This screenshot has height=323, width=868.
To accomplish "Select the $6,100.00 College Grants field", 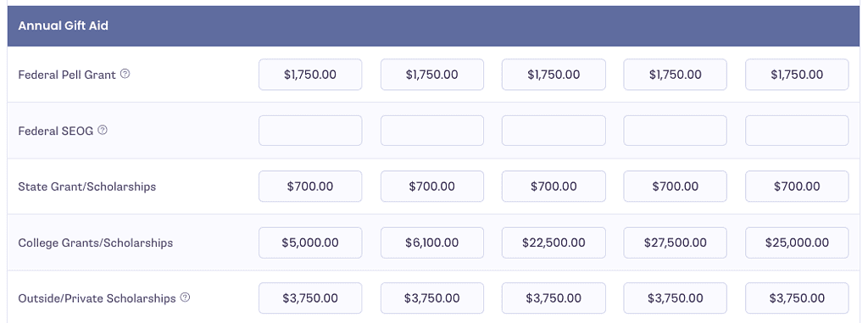I will (x=431, y=242).
